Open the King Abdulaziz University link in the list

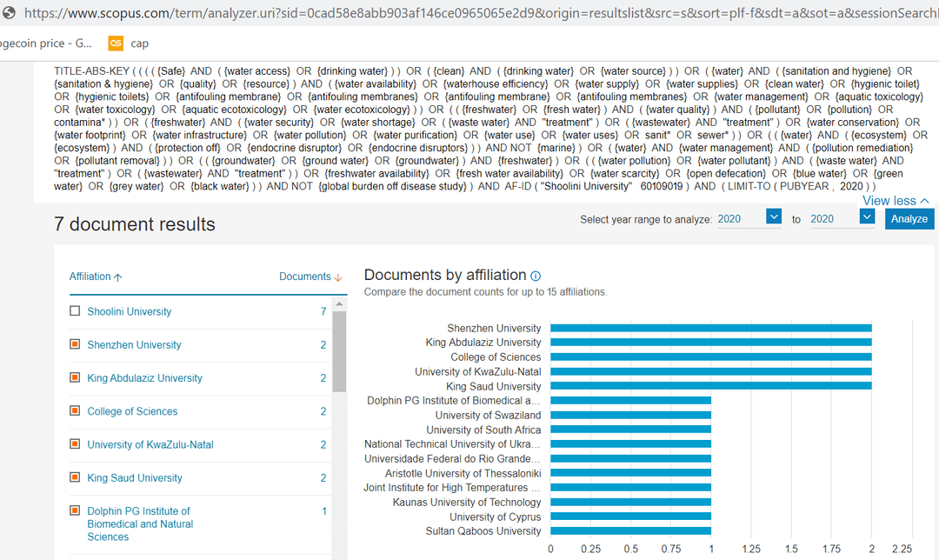pyautogui.click(x=145, y=378)
